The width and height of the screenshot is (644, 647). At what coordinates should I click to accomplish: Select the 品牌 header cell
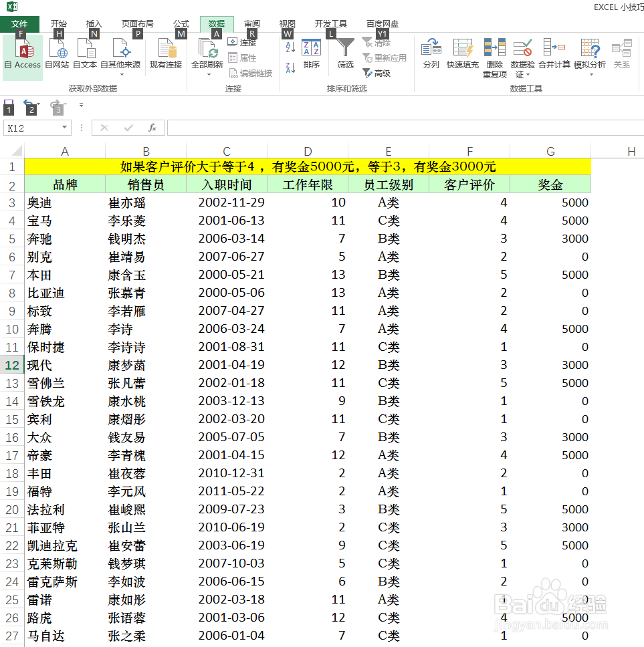(65, 184)
